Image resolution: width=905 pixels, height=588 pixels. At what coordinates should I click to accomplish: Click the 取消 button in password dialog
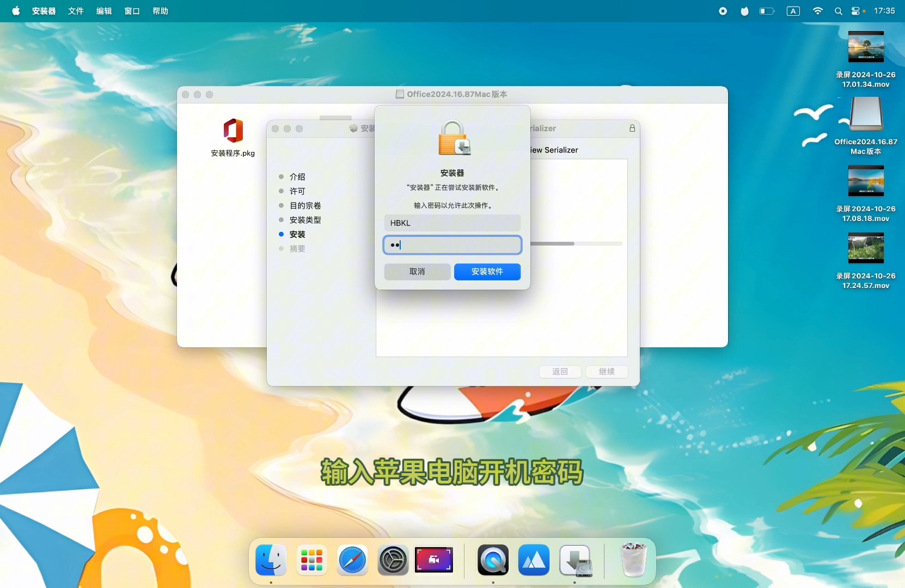(417, 272)
